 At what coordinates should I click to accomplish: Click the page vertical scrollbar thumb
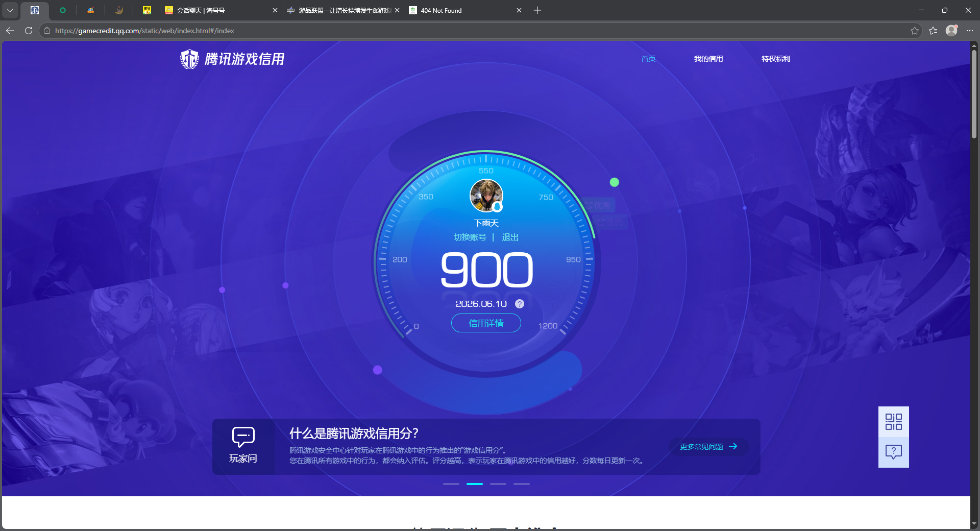point(974,94)
